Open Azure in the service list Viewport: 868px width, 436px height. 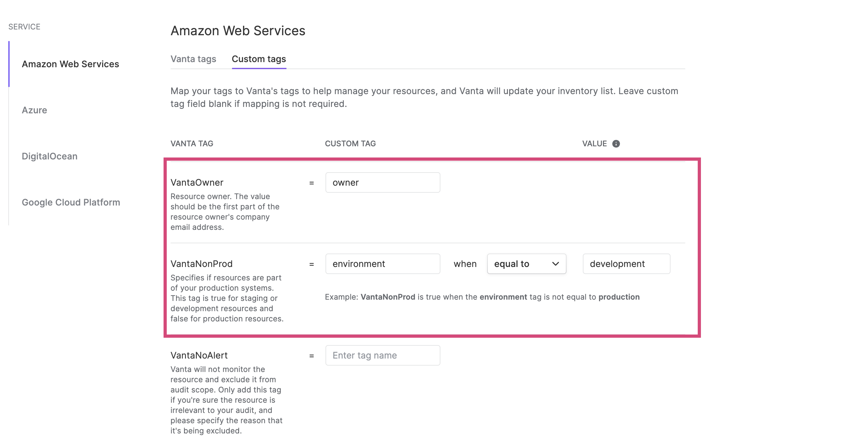coord(34,110)
